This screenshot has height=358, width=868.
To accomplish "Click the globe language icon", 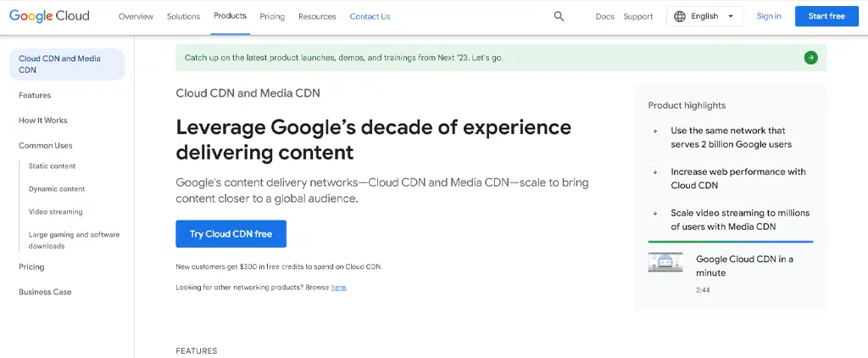I will pyautogui.click(x=680, y=17).
